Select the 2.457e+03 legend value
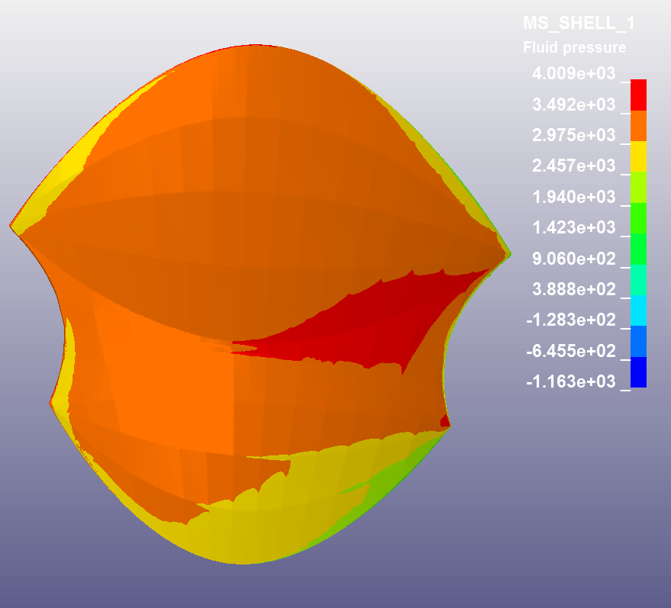The image size is (671, 608). (573, 166)
